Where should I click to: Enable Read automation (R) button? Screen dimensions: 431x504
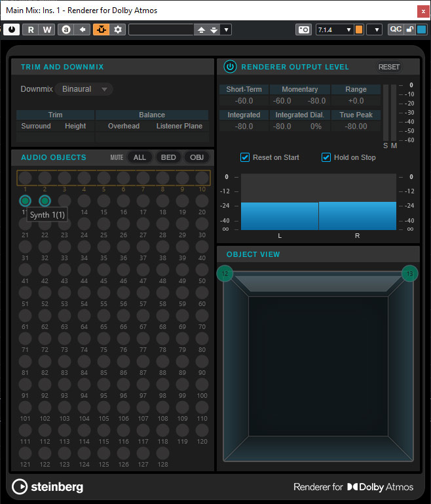coord(31,29)
